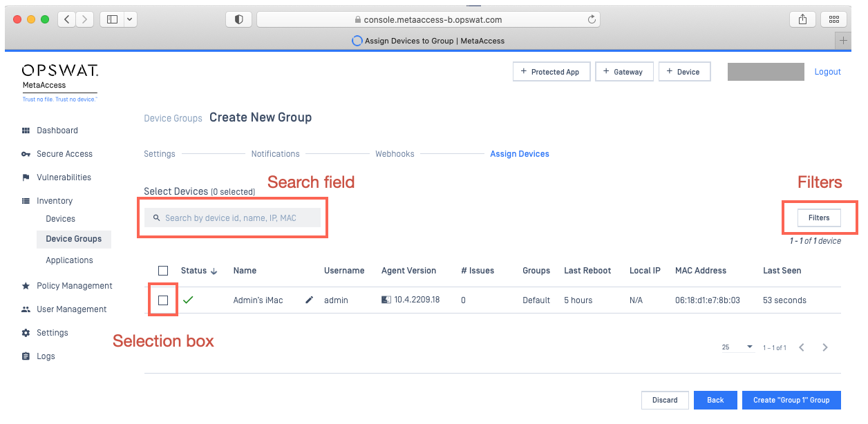Click the Policy Management star icon
The height and width of the screenshot is (424, 868).
click(26, 286)
